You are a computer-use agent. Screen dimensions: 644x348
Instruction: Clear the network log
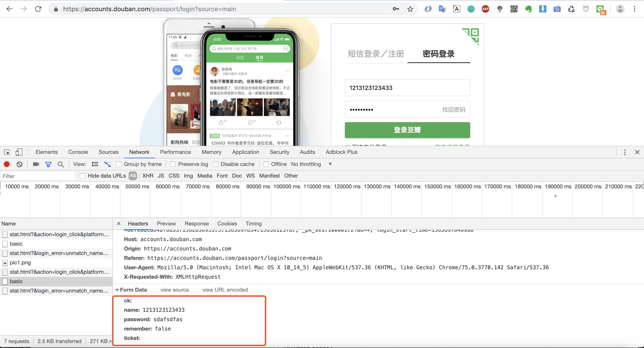(x=19, y=164)
